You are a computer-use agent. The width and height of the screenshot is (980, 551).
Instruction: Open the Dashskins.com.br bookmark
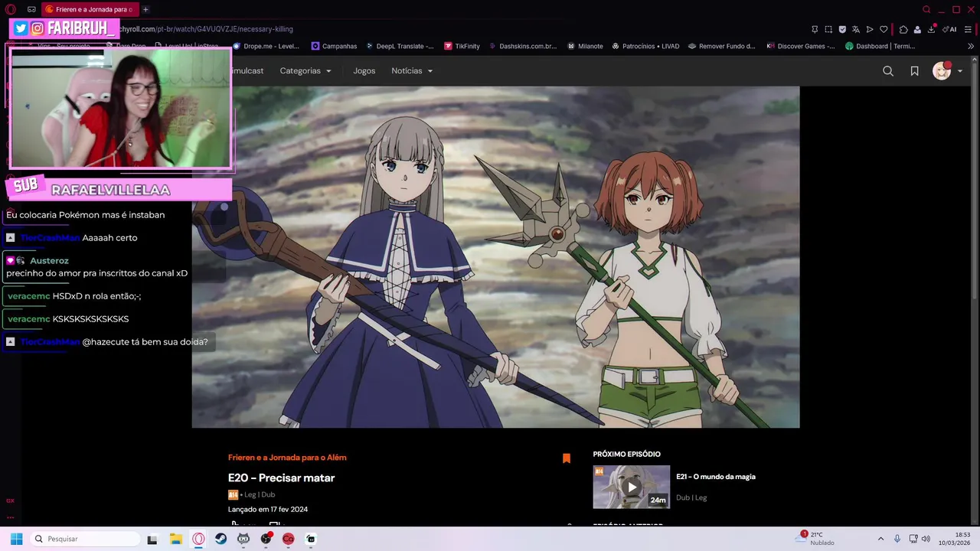coord(523,46)
